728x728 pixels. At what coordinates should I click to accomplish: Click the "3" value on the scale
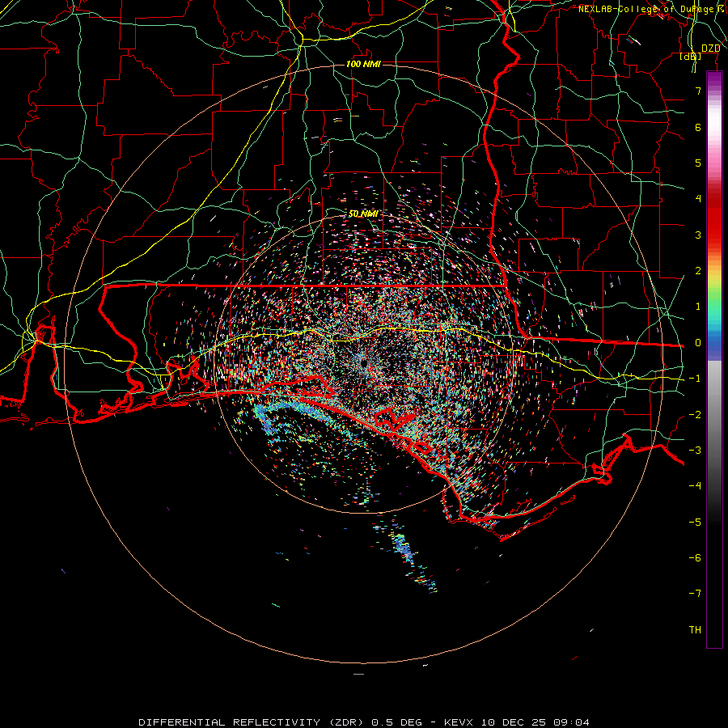coord(698,235)
